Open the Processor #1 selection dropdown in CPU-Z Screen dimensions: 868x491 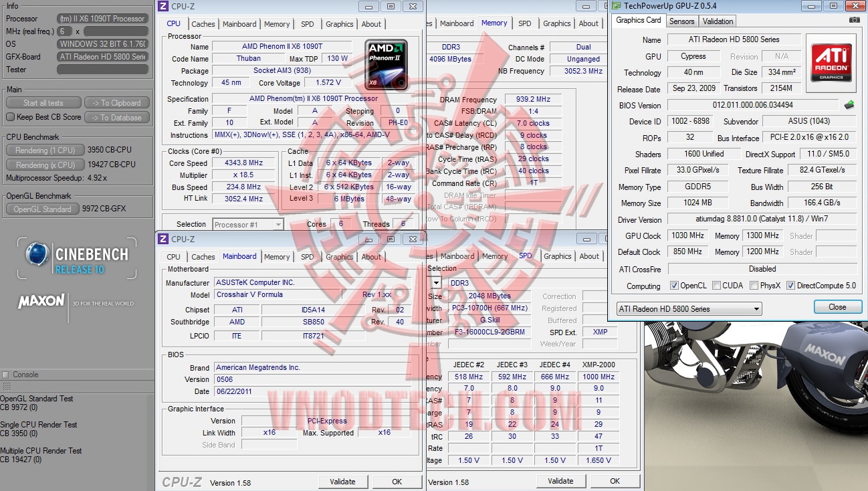point(248,225)
